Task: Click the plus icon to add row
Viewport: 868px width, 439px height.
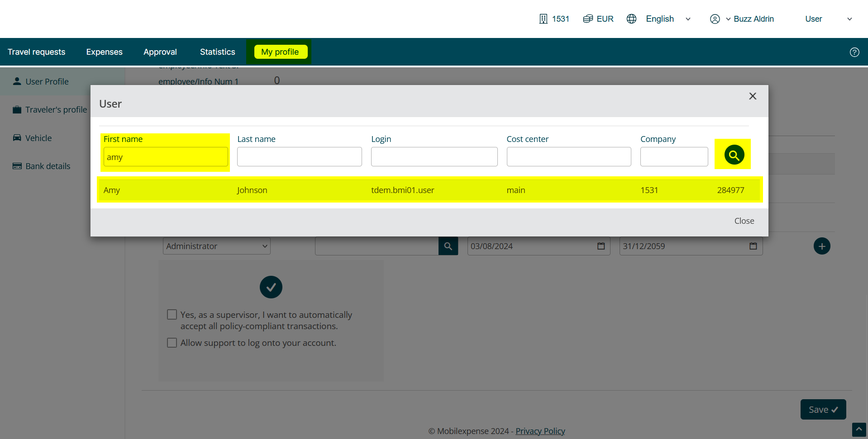Action: 821,246
